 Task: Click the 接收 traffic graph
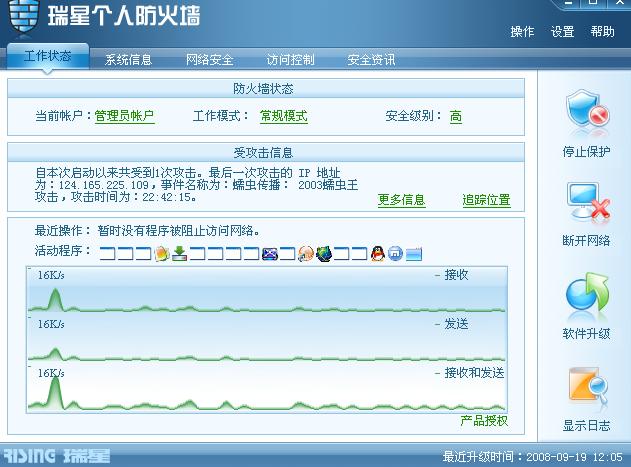coord(267,291)
